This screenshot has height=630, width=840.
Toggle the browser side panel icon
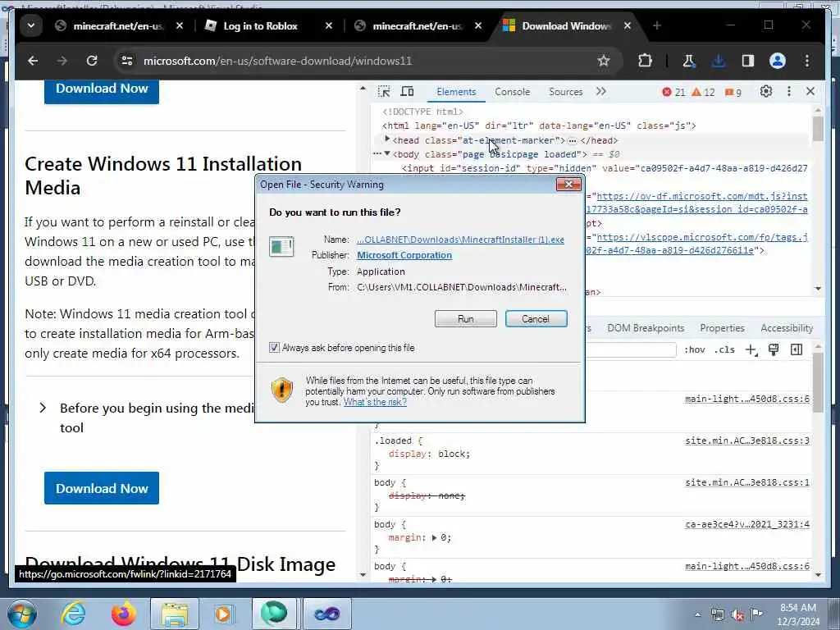click(748, 61)
